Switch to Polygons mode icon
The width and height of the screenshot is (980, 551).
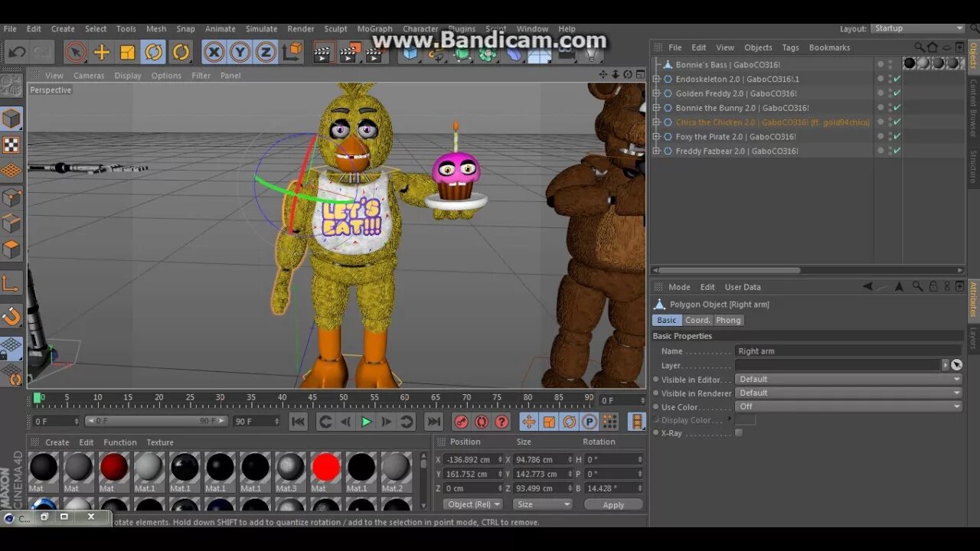pos(11,249)
